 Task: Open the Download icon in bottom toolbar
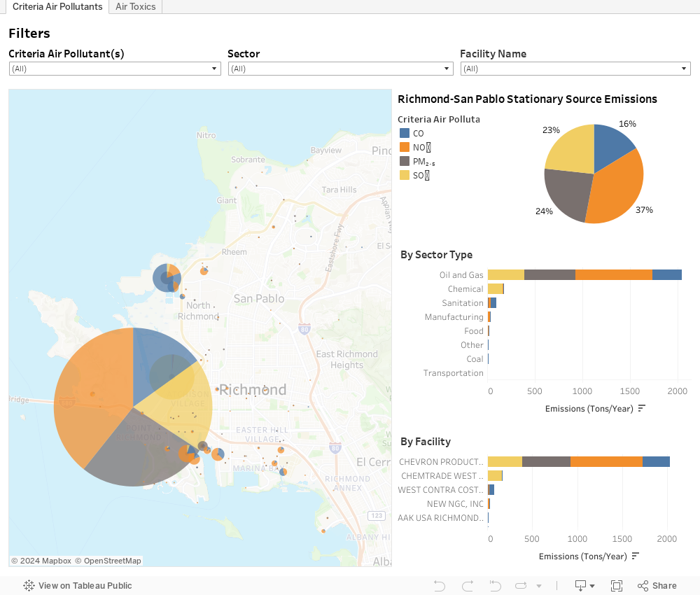(584, 586)
